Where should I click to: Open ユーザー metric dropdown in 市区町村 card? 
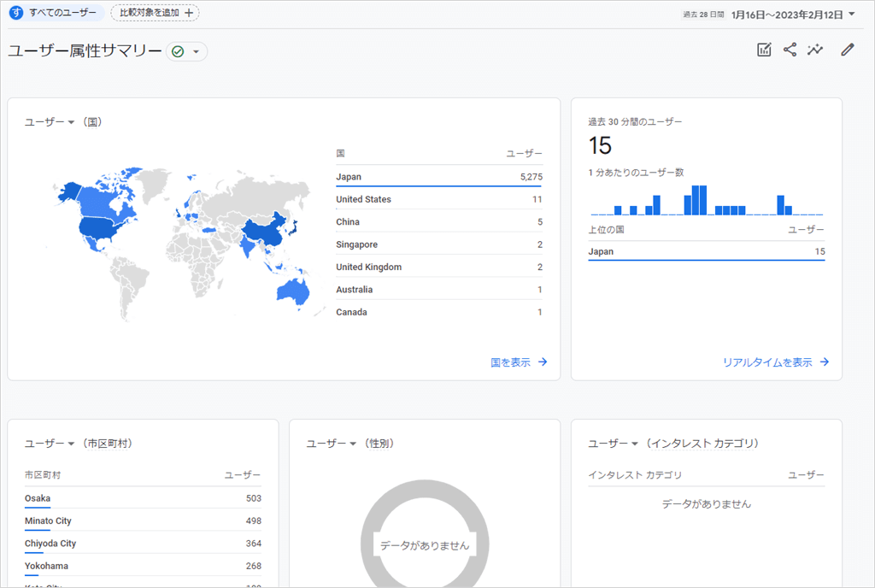(50, 444)
